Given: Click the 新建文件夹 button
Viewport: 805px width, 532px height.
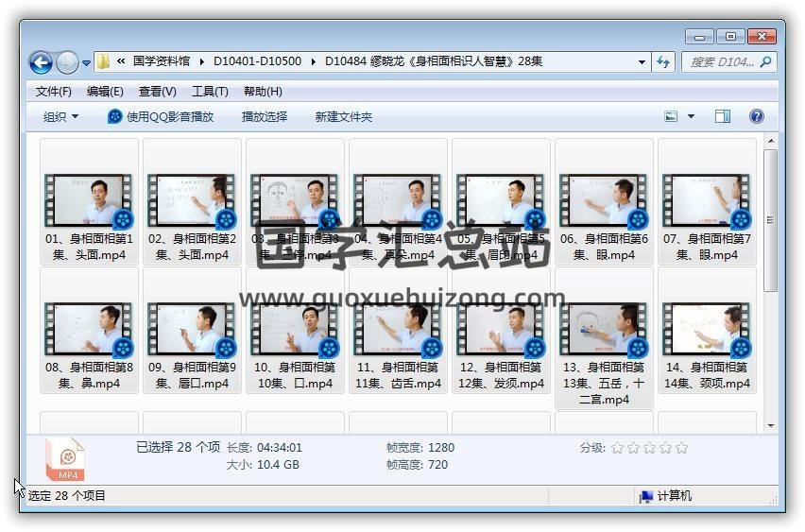Looking at the screenshot, I should pos(344,116).
